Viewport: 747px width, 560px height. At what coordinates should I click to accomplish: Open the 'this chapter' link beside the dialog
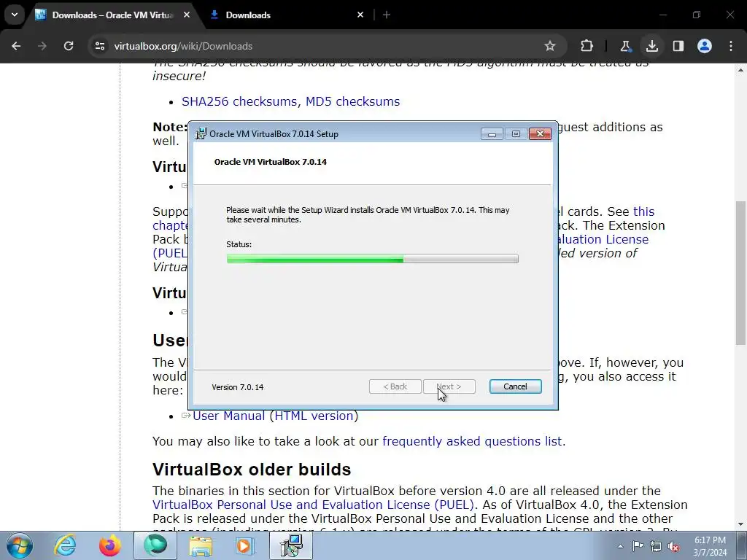click(x=644, y=211)
